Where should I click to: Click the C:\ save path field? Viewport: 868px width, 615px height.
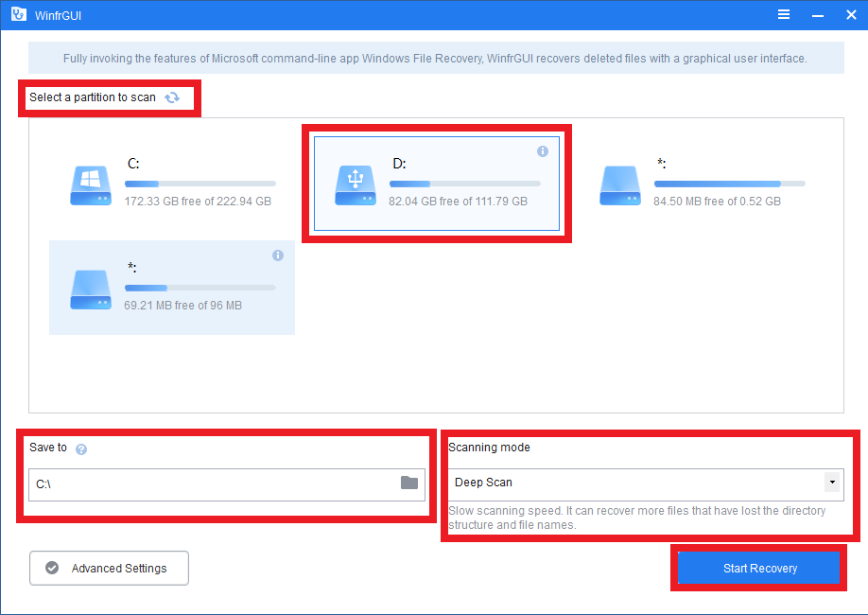pyautogui.click(x=217, y=483)
